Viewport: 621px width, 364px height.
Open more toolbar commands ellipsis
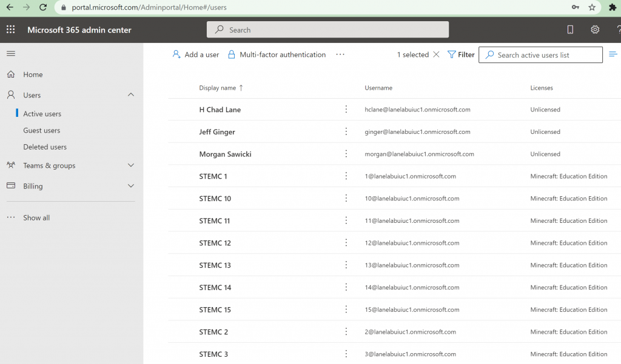[340, 55]
